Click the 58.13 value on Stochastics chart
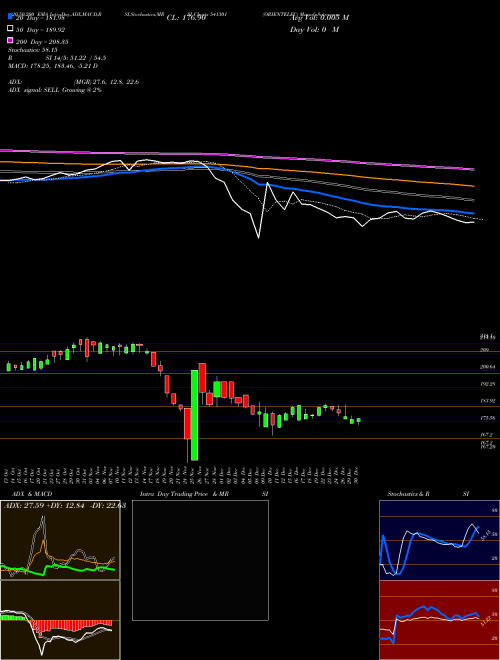500x660 pixels. [484, 535]
